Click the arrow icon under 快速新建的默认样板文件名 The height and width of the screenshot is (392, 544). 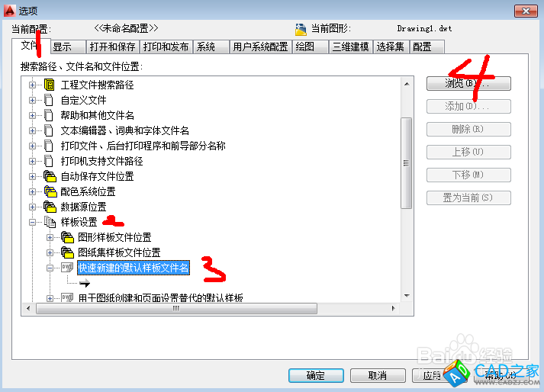[x=84, y=283]
